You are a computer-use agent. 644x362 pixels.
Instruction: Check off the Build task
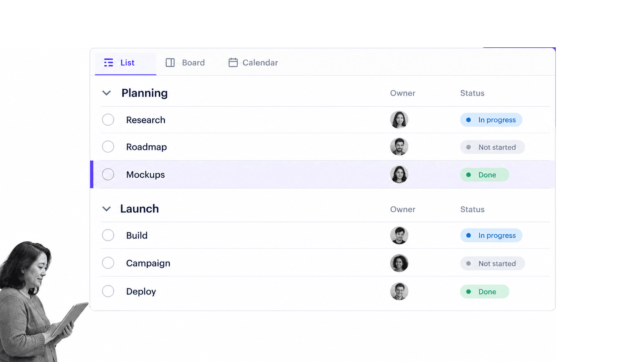108,235
